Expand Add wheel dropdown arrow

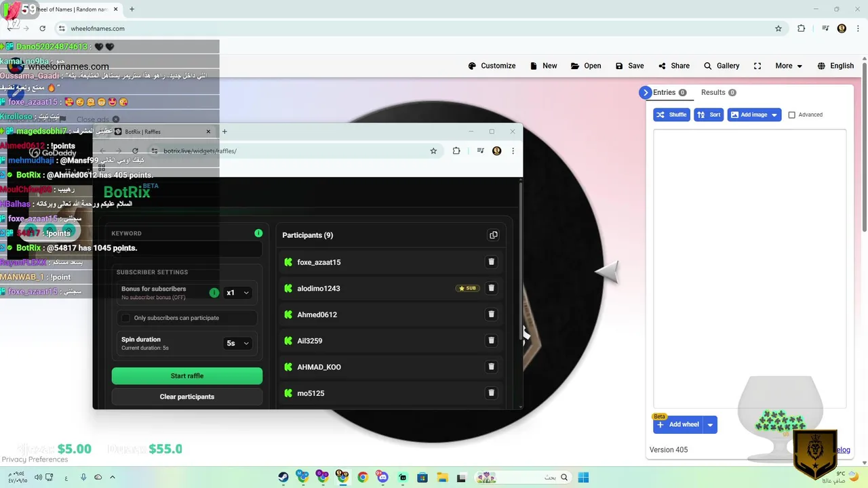710,425
